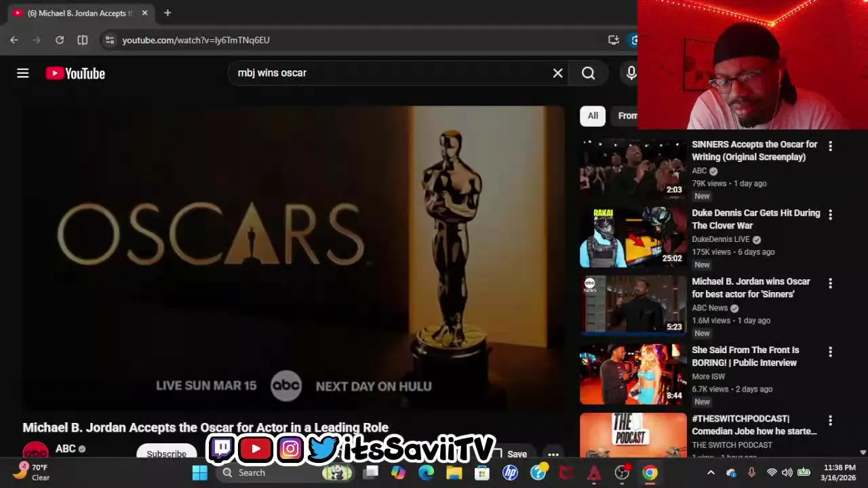Click the install app icon in address bar
The image size is (868, 488).
tap(614, 40)
